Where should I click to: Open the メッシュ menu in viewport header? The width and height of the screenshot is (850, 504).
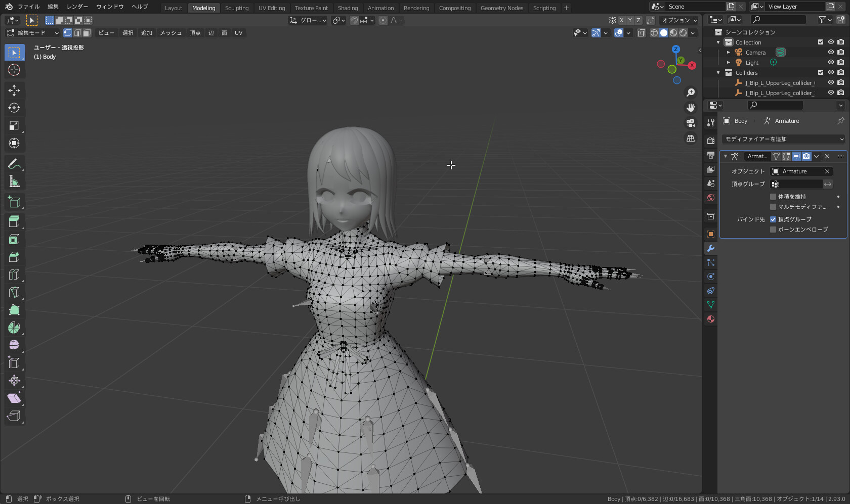pos(171,33)
